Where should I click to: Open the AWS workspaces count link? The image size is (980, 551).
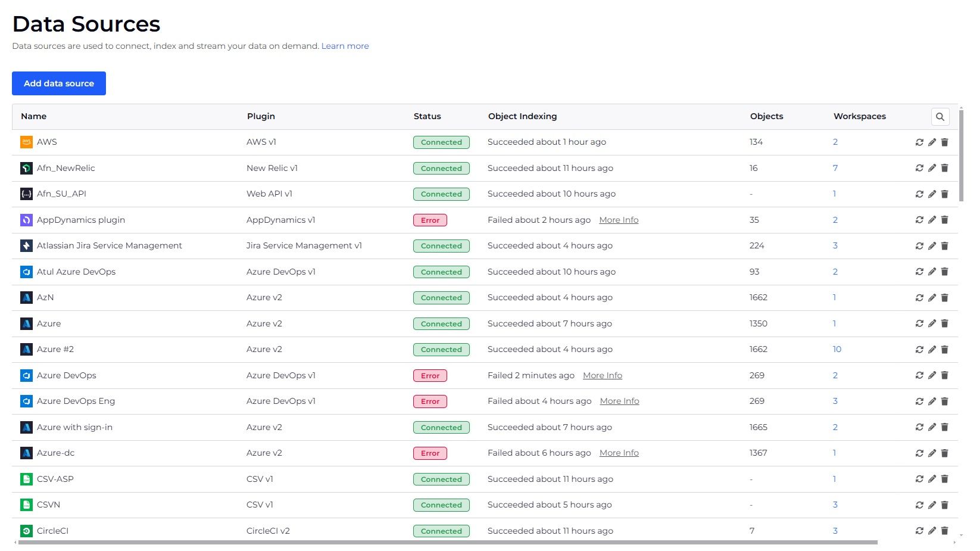(835, 142)
